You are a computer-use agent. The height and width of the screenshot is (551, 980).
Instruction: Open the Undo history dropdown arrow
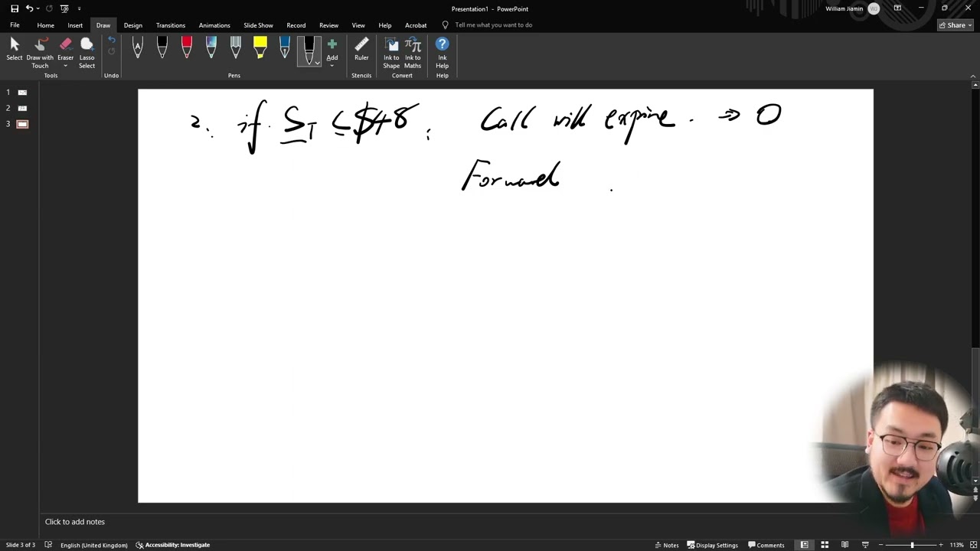click(x=38, y=8)
